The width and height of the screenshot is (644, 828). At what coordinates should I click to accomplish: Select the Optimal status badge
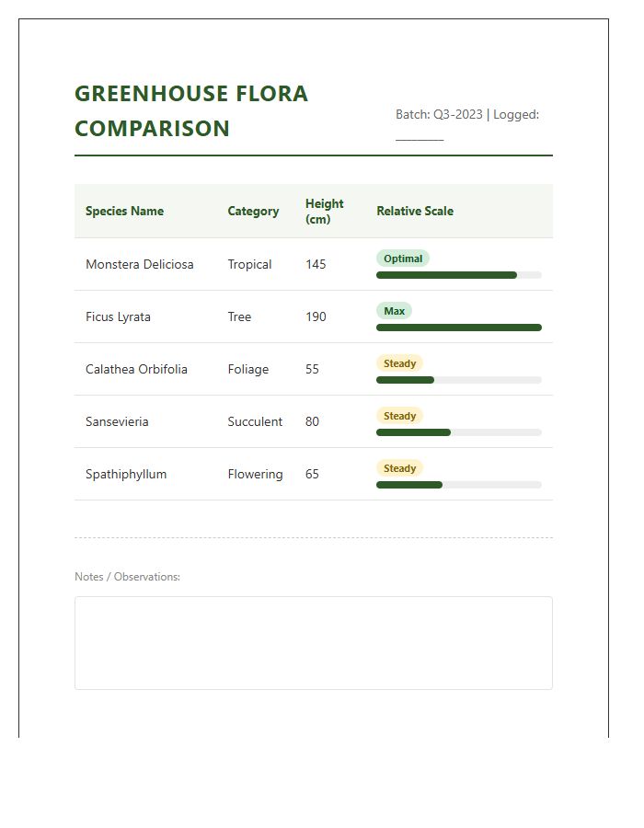(403, 259)
